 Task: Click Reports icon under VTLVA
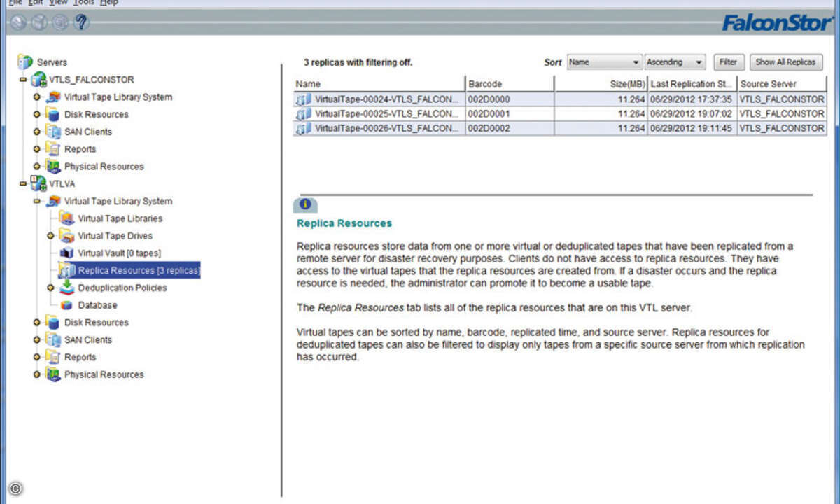point(52,357)
